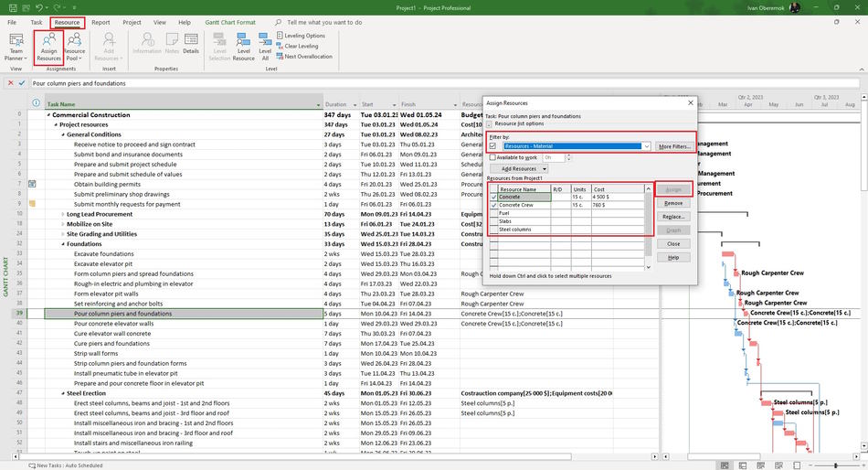Select the Fuel row indicator cell

pyautogui.click(x=493, y=213)
